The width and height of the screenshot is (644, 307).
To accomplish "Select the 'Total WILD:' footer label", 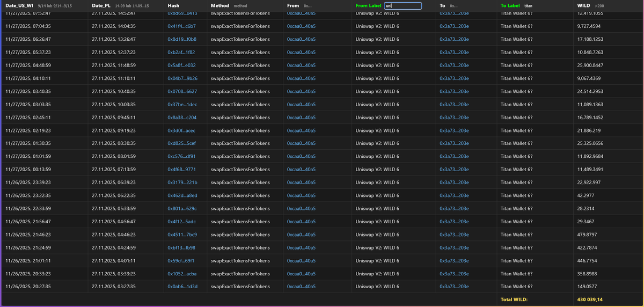I will click(x=514, y=299).
